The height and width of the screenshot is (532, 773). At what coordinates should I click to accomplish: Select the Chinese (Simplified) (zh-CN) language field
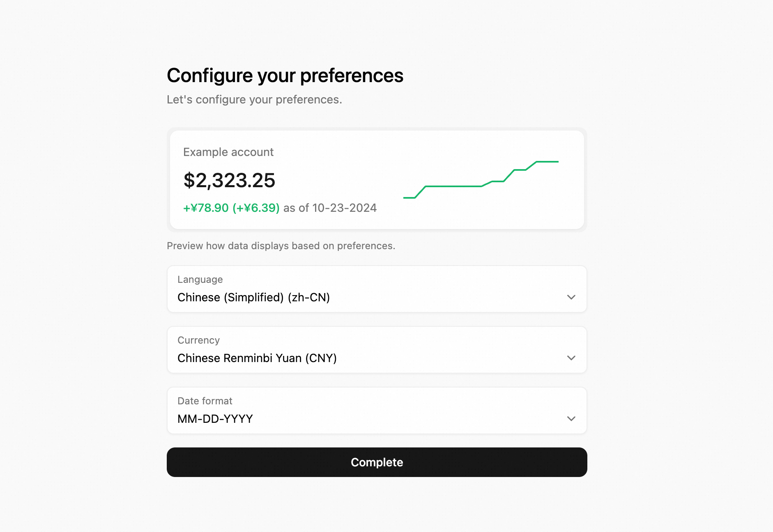[x=377, y=289]
